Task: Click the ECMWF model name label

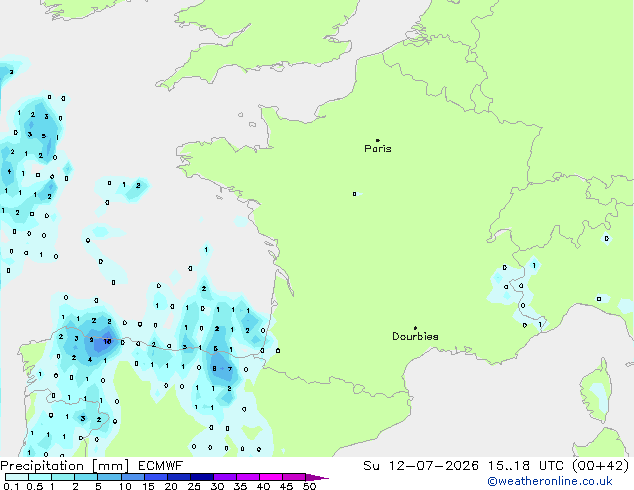Action: pyautogui.click(x=161, y=466)
